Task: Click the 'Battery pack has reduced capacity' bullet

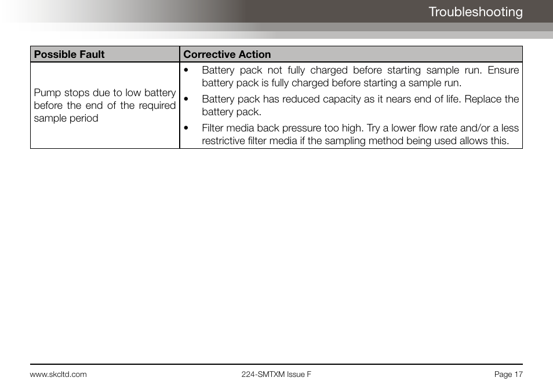Action: (351, 105)
